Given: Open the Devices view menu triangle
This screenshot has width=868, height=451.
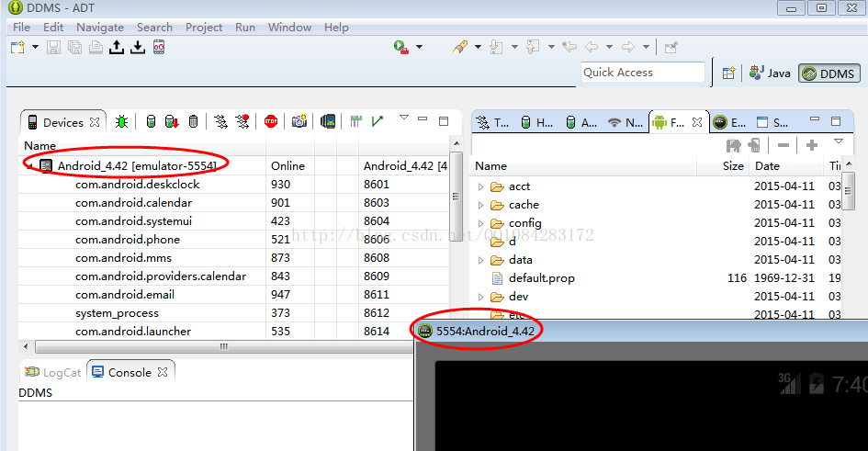Looking at the screenshot, I should pyautogui.click(x=404, y=118).
